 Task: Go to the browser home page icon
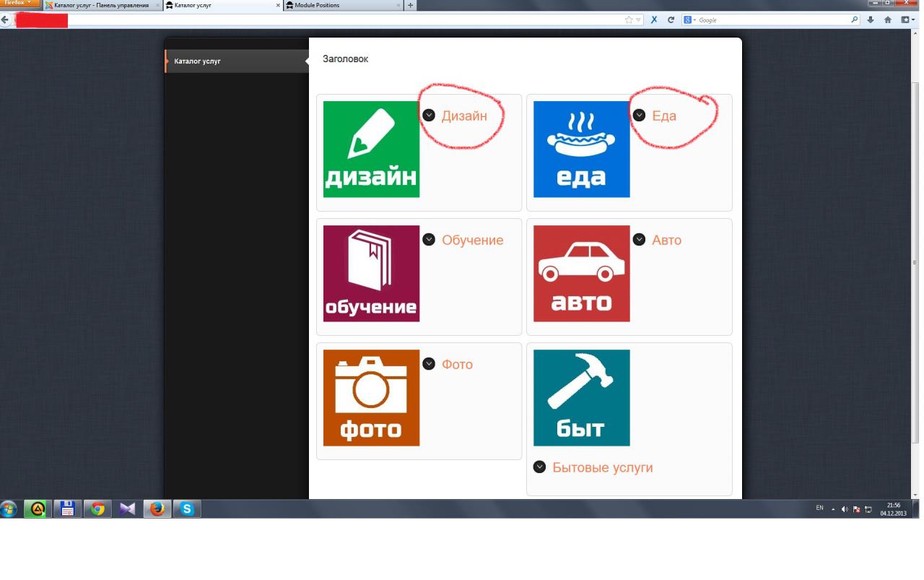coord(888,20)
